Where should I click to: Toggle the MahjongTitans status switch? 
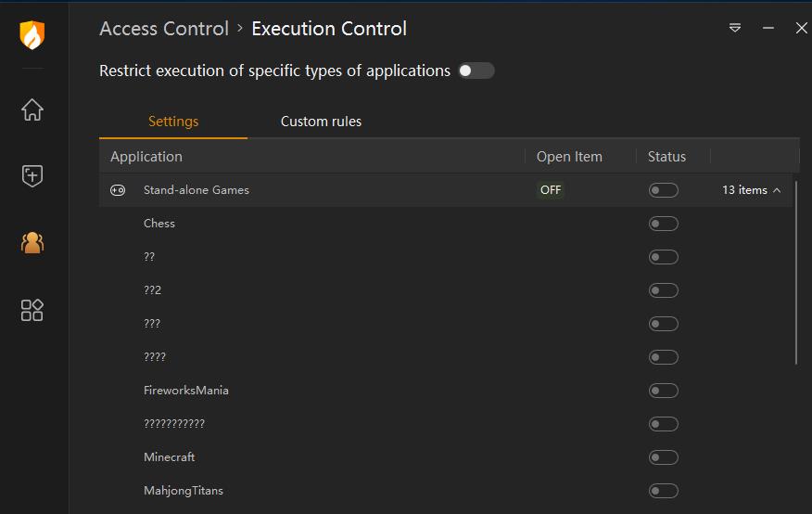coord(664,491)
